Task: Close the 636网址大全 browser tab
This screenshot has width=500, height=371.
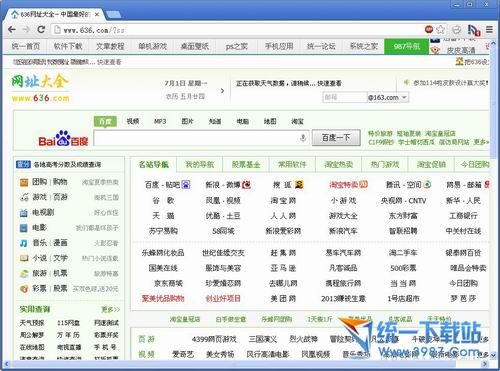Action: pos(97,14)
